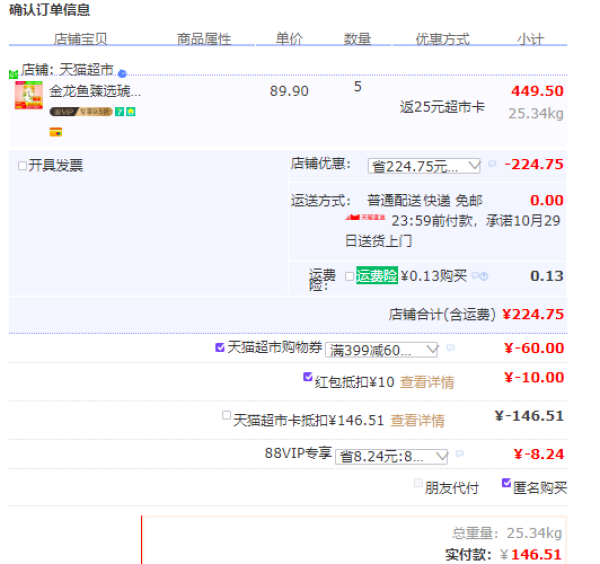Click the quantity value 5

pos(358,86)
